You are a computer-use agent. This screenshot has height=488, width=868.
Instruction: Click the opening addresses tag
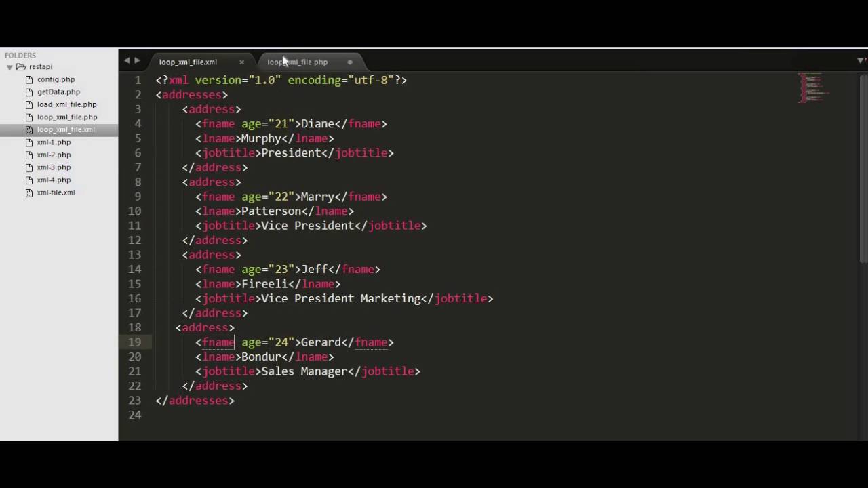coord(192,95)
